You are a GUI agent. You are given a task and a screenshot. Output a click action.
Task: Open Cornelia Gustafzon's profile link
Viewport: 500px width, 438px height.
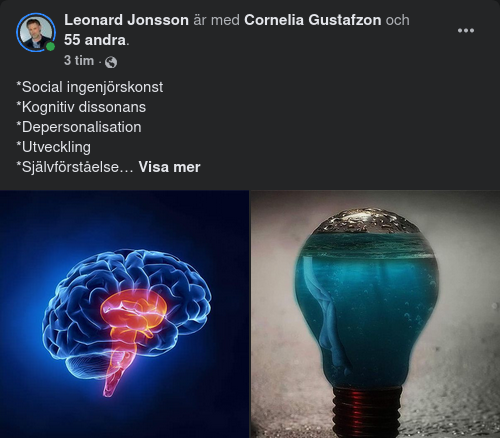point(313,20)
